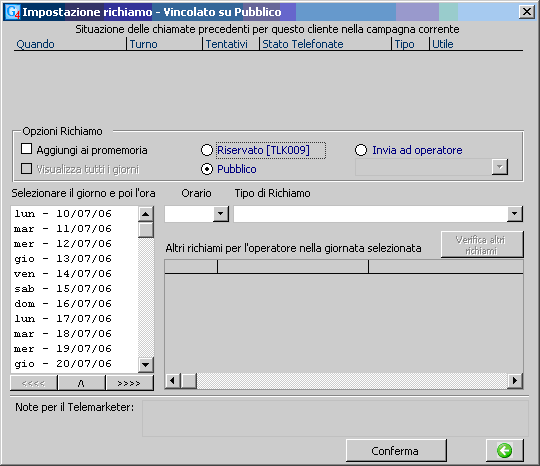Click the green back arrow icon
The height and width of the screenshot is (466, 540).
point(505,450)
